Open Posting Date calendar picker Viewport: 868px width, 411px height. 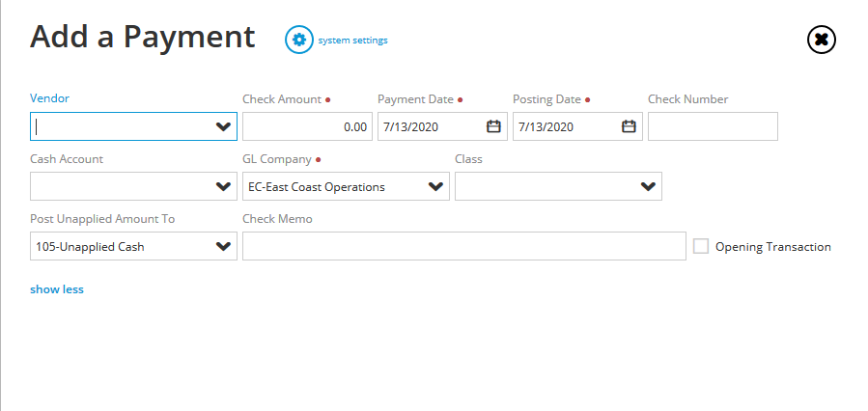[629, 126]
